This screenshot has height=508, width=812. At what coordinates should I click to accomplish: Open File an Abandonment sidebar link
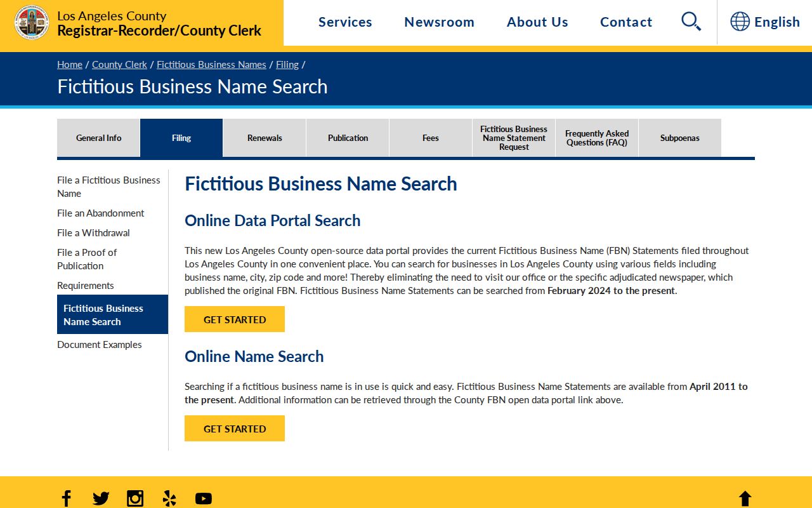[100, 213]
